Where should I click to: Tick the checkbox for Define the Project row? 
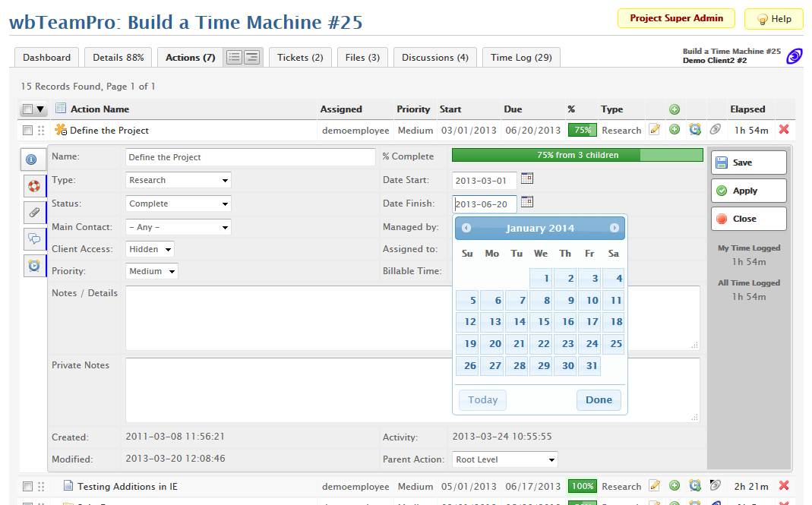click(x=27, y=131)
